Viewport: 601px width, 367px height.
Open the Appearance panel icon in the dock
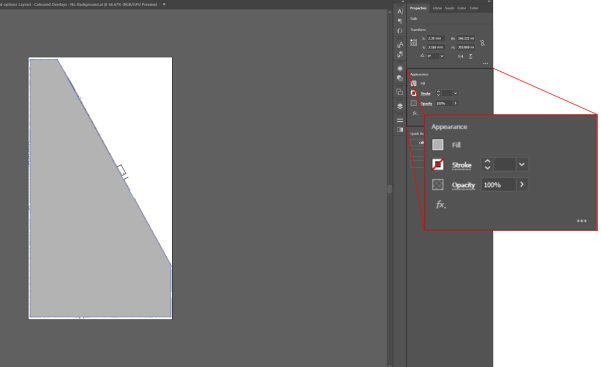(x=400, y=68)
